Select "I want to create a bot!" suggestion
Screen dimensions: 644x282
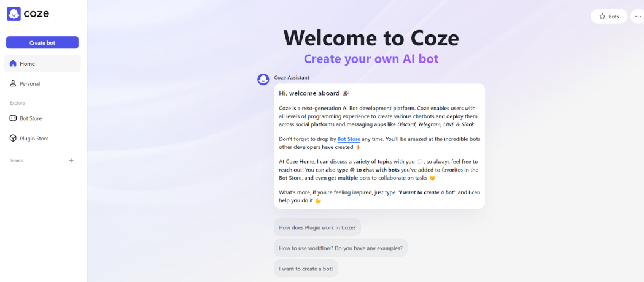click(x=306, y=269)
